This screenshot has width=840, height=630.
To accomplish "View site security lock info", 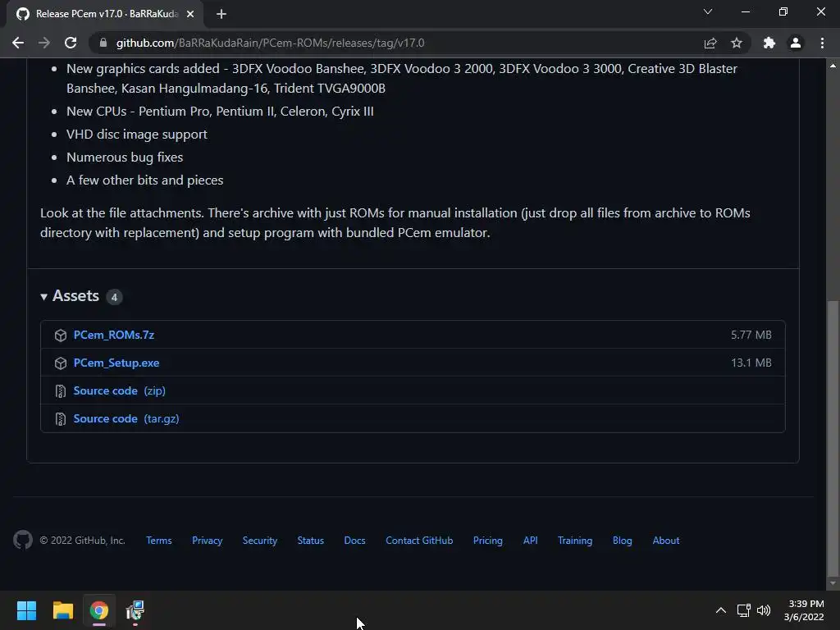I will [x=103, y=43].
